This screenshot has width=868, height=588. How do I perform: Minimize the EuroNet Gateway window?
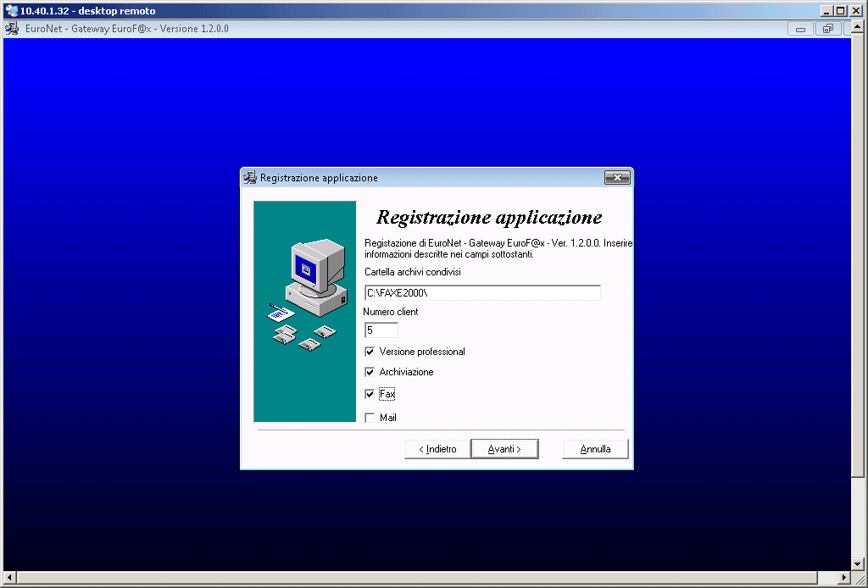(800, 29)
